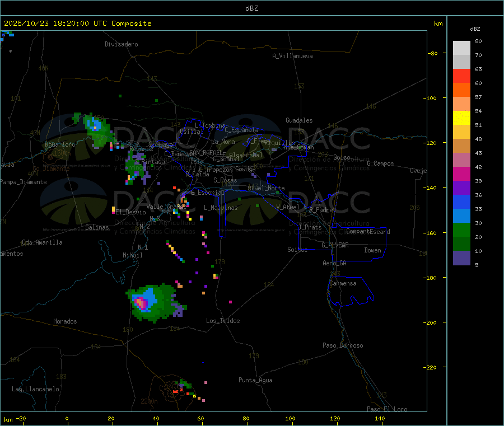This screenshot has width=504, height=426.
Task: Click the Soitue label
Action: tap(297, 250)
